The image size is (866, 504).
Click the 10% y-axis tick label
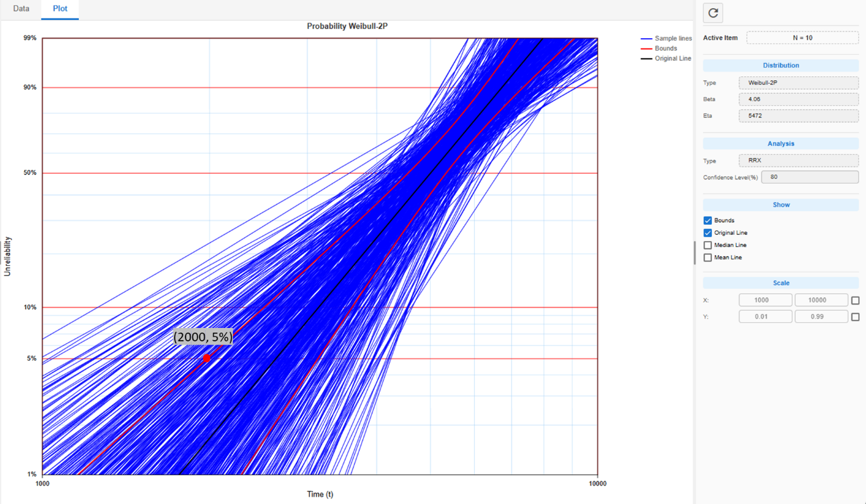click(30, 307)
